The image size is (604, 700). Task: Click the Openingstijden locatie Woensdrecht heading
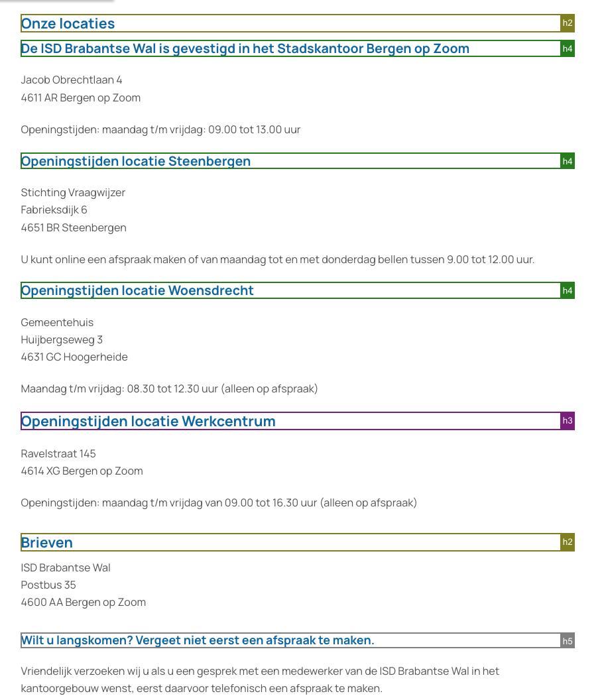(137, 290)
